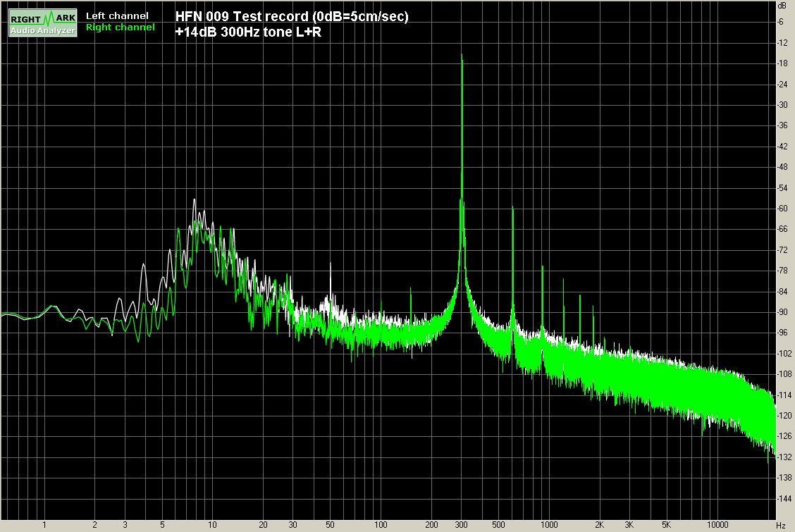Click the 50 Hz frequency axis label

(x=330, y=525)
